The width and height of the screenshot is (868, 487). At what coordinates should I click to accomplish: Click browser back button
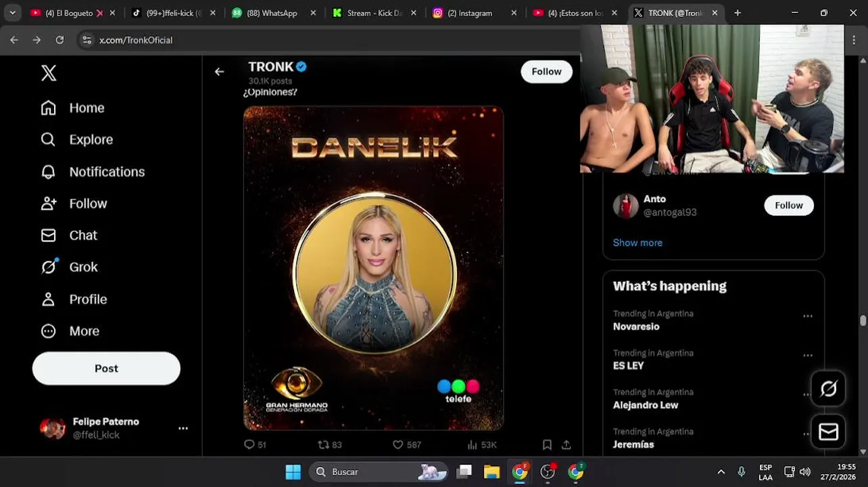tap(14, 40)
